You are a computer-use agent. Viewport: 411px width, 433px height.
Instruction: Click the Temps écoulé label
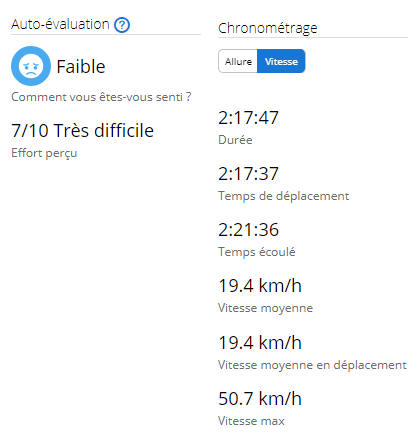pos(257,252)
